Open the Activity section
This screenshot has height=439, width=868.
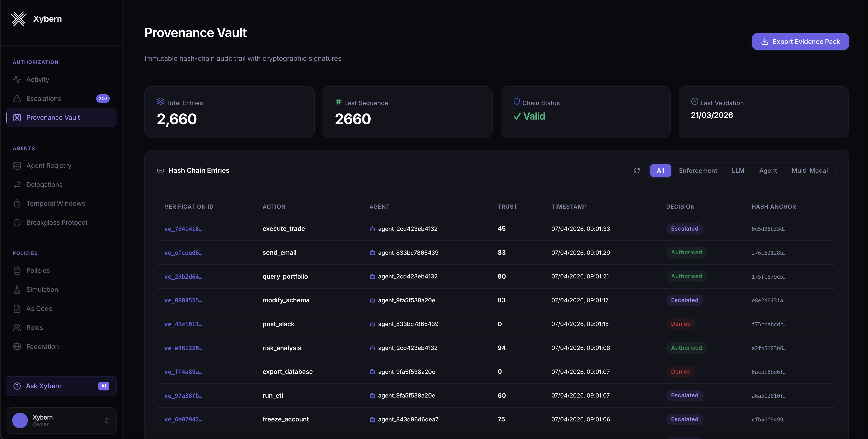[37, 79]
